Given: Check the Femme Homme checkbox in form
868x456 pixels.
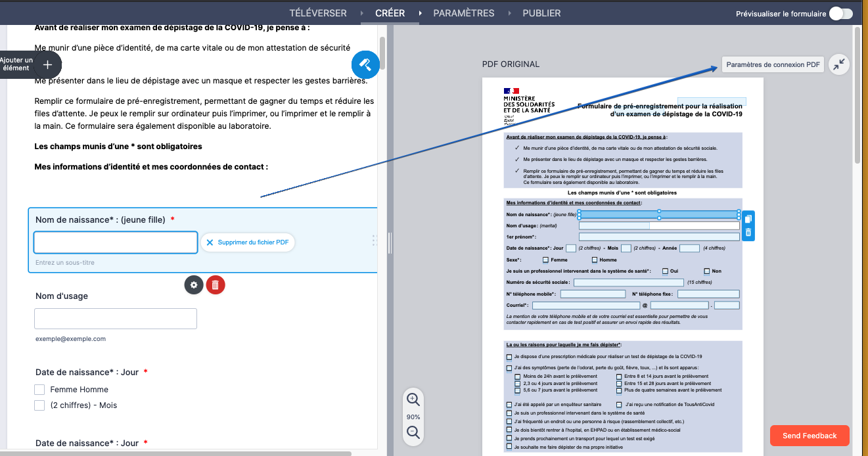Looking at the screenshot, I should click(39, 390).
